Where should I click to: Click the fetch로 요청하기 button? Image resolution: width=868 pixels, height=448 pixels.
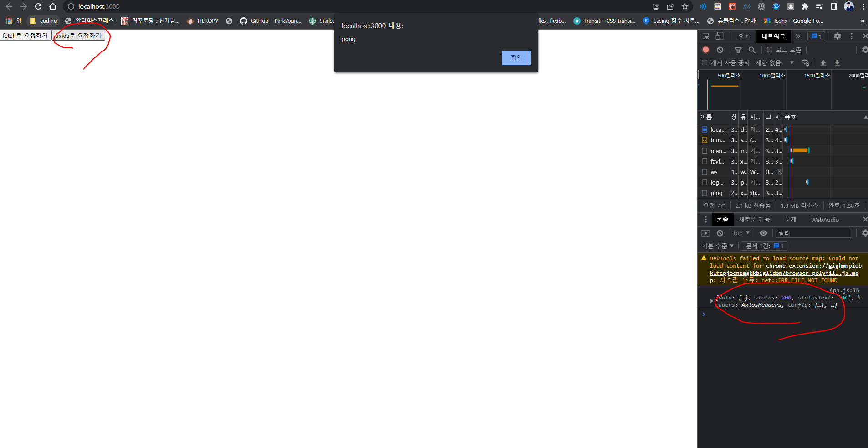click(x=25, y=36)
